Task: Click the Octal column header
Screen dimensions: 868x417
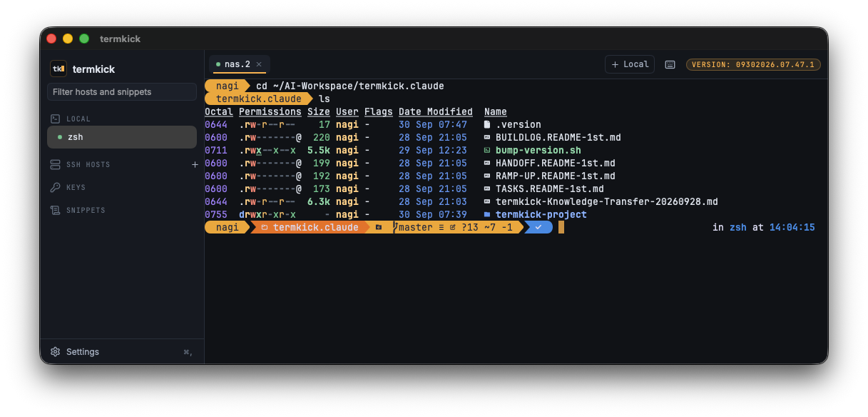Action: [219, 111]
